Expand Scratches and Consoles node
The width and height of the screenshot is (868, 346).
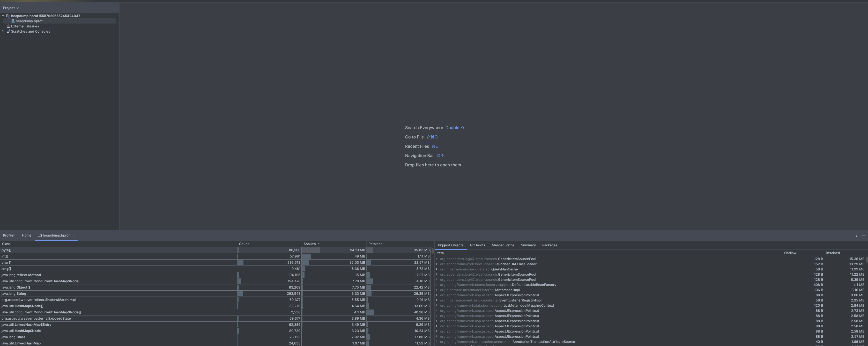pyautogui.click(x=3, y=31)
